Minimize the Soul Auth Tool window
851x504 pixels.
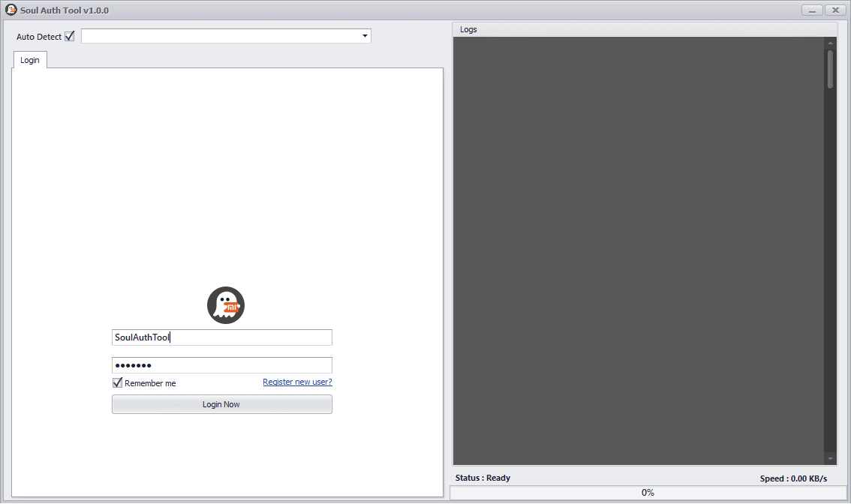point(812,10)
